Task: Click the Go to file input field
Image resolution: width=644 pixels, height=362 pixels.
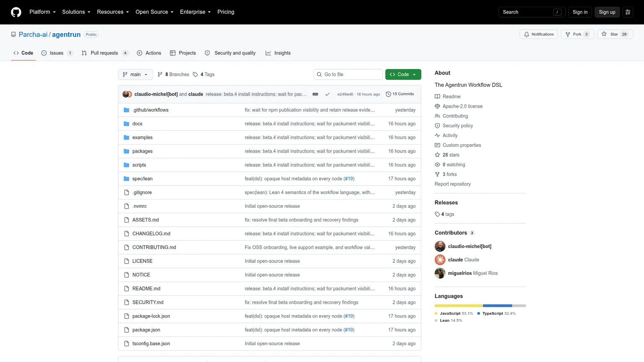Action: 348,75
